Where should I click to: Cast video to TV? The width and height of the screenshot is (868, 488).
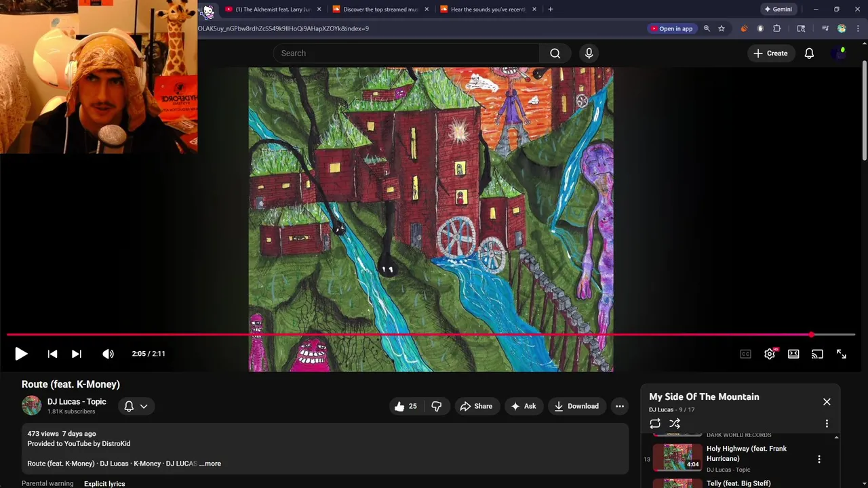click(x=817, y=354)
